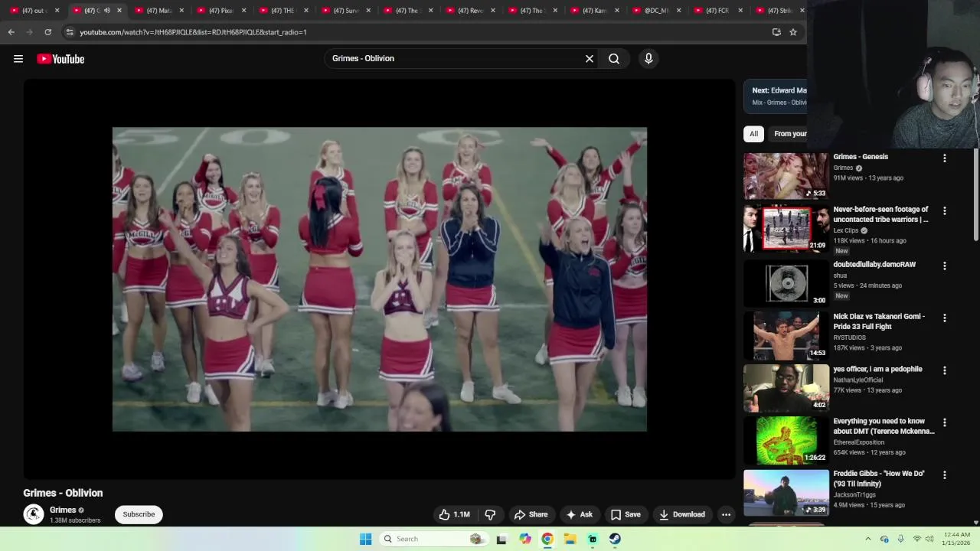Open more actions ellipsis under video
Viewport: 980px width, 551px height.
coord(726,514)
